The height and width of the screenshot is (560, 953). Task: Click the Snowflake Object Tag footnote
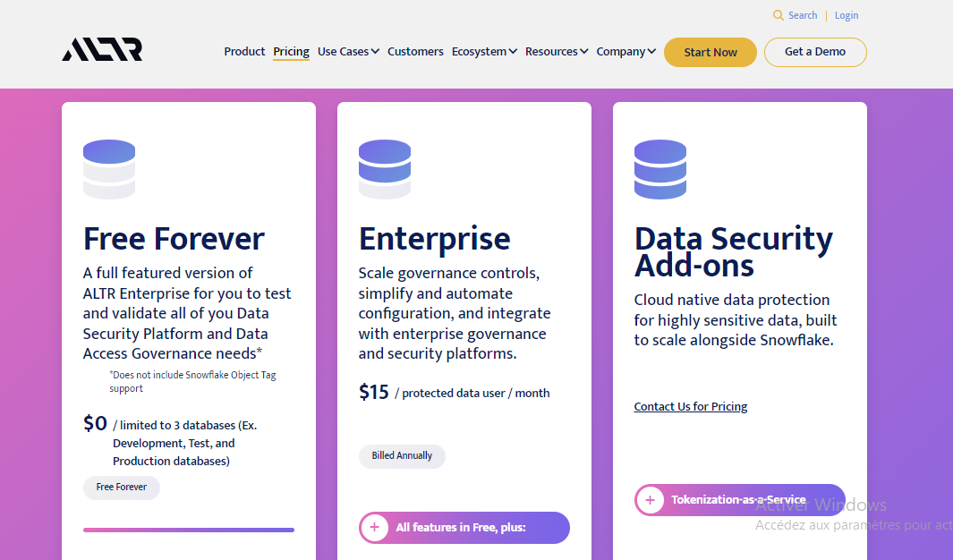click(x=192, y=381)
